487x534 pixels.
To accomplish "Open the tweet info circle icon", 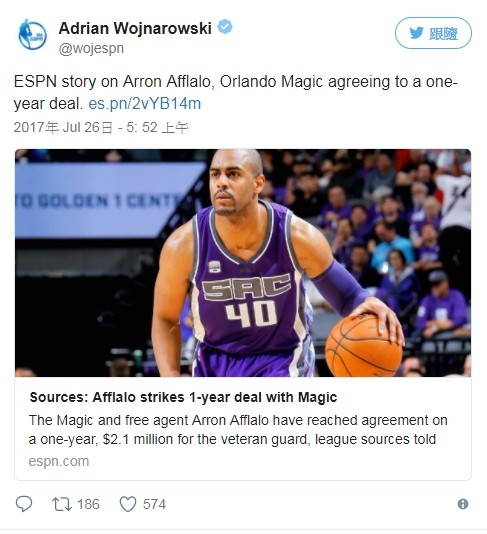I will (463, 504).
